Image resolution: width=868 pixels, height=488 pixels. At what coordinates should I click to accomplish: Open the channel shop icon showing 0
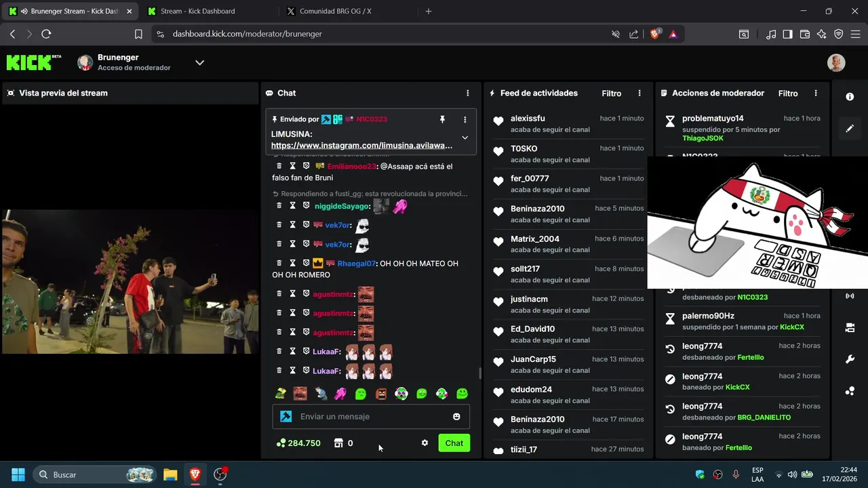point(343,443)
